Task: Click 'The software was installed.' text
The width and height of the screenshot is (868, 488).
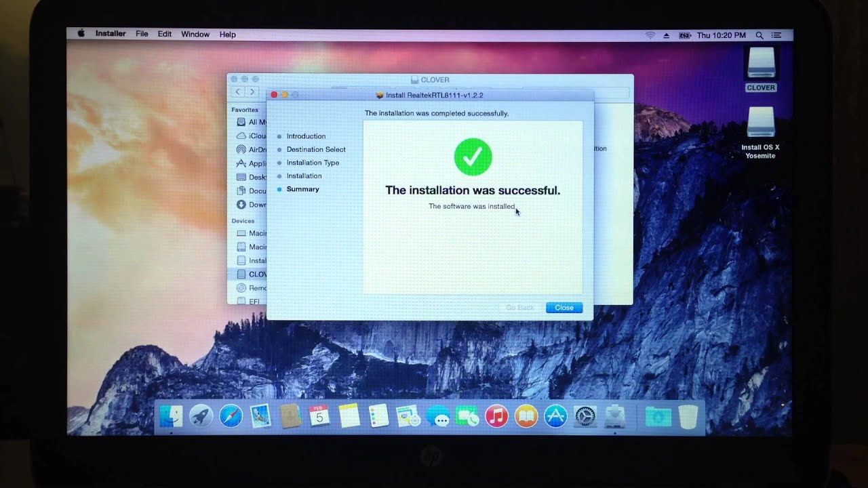Action: coord(472,206)
